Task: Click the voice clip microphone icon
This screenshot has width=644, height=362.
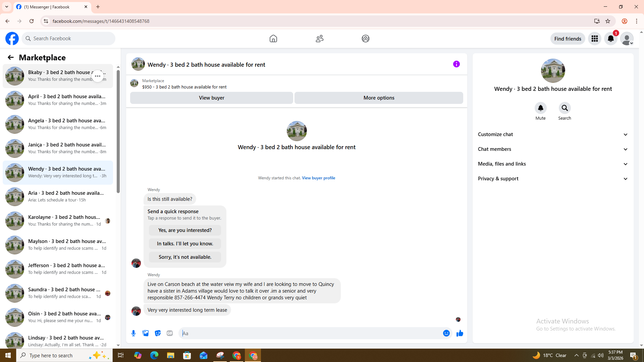Action: click(x=133, y=333)
